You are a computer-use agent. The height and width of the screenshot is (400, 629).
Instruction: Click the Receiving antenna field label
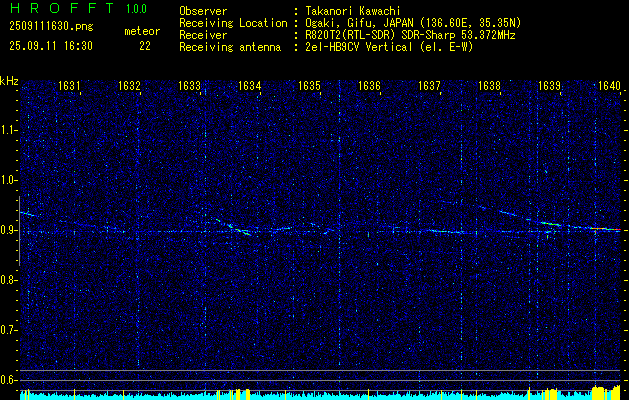(x=230, y=47)
